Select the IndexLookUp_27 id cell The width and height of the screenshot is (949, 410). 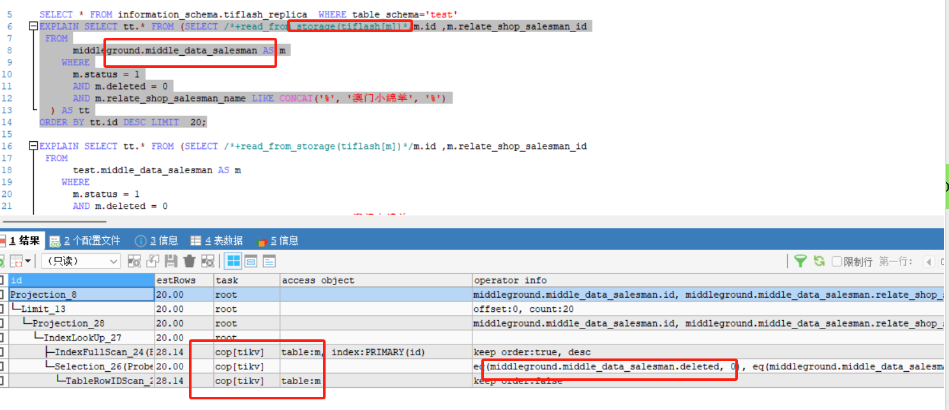coord(82,337)
